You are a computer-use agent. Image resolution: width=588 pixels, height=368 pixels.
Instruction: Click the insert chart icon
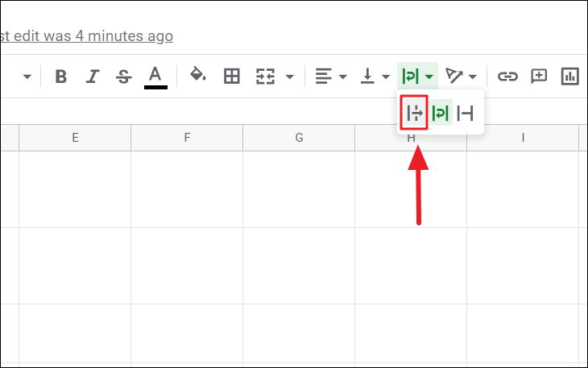point(570,76)
